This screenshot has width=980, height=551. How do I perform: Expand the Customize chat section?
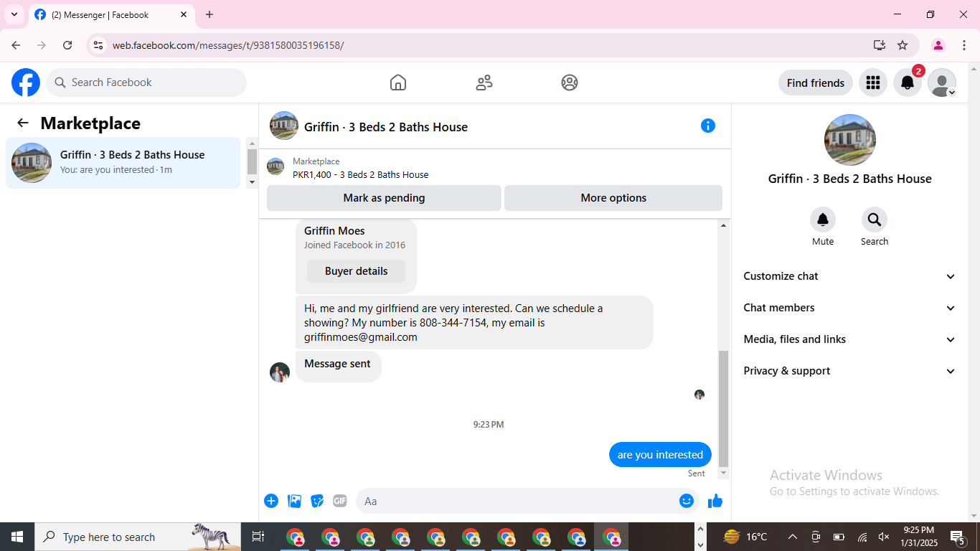pyautogui.click(x=849, y=276)
